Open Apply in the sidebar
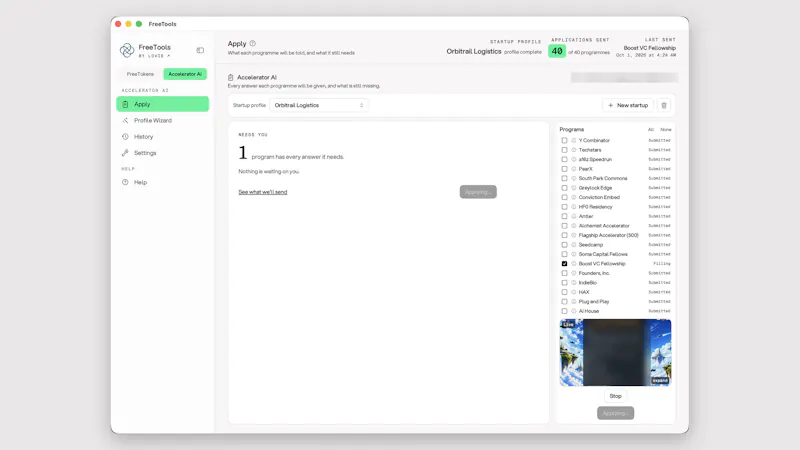This screenshot has height=450, width=800. [162, 104]
